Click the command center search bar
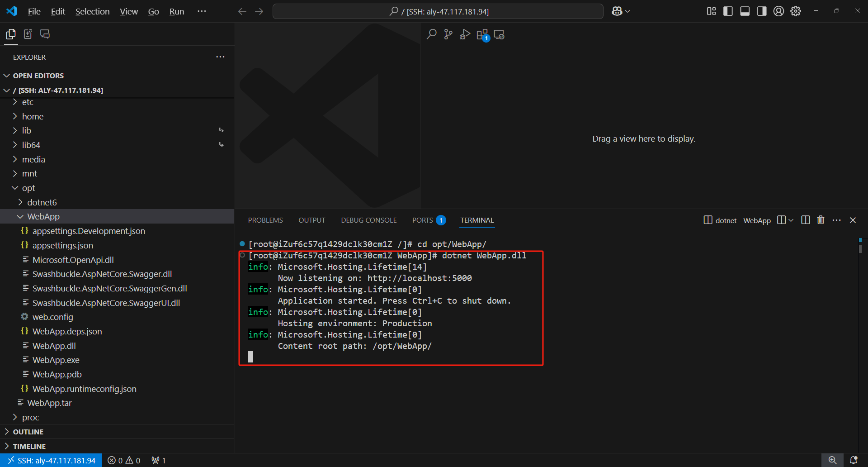The image size is (868, 467). (437, 11)
